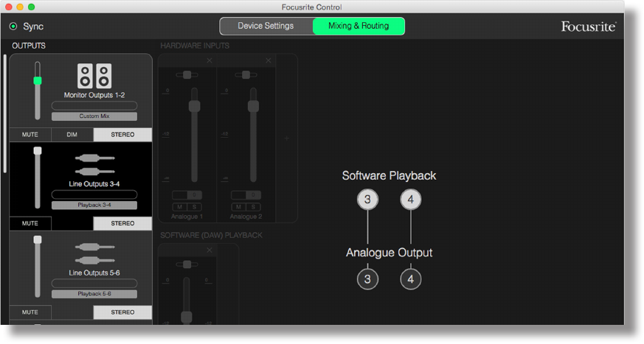Viewport: 644px width, 344px height.
Task: Click the Line Outputs 5-6 name field
Action: [x=94, y=284]
